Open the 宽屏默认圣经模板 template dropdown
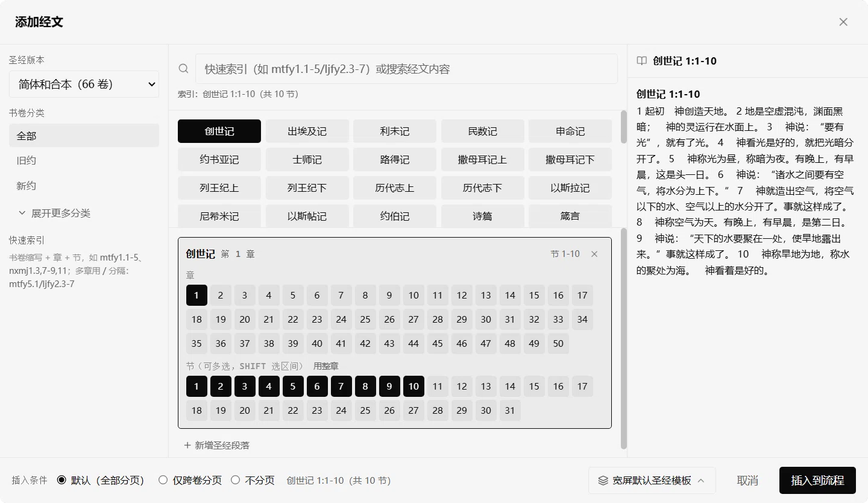868x503 pixels. (652, 481)
